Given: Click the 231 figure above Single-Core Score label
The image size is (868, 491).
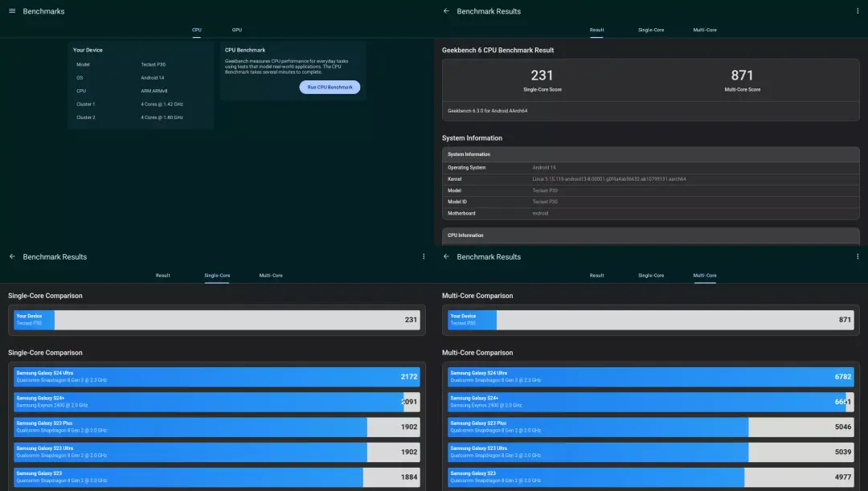Looking at the screenshot, I should point(542,76).
